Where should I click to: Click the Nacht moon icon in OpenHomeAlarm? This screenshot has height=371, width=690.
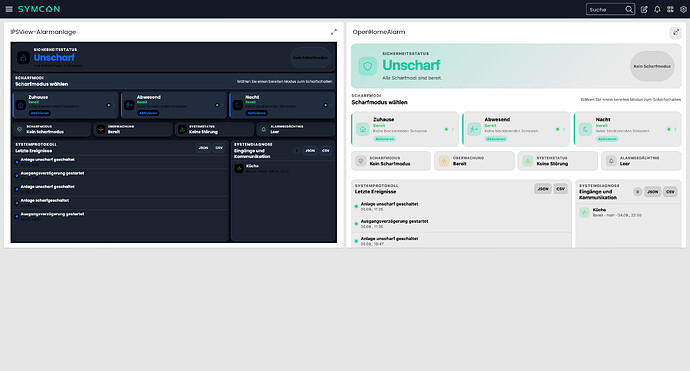tap(585, 129)
